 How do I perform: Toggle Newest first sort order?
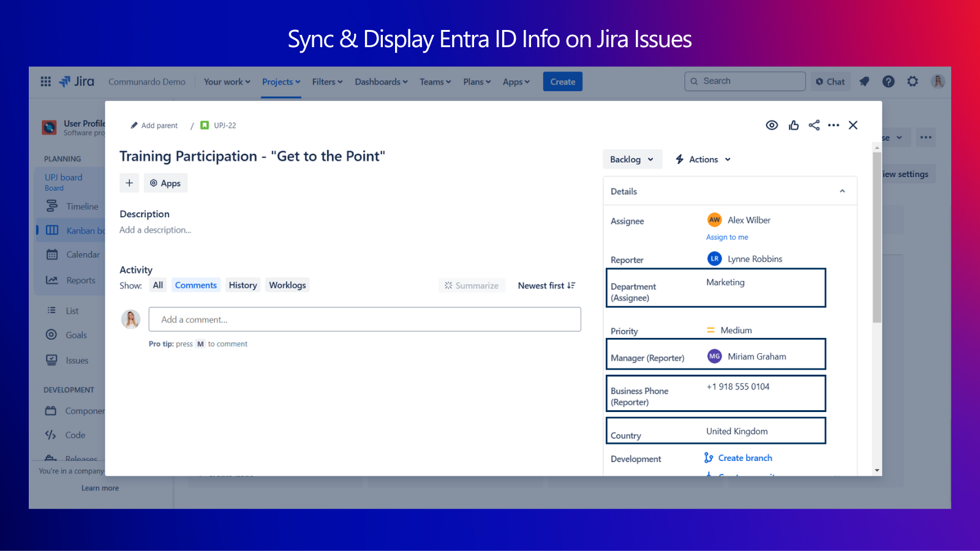click(x=546, y=286)
